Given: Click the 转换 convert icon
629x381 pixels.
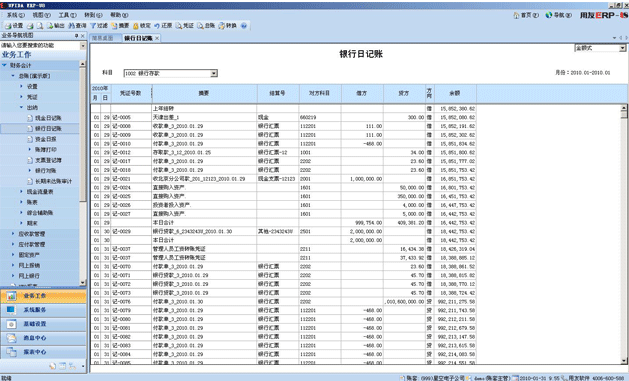Looking at the screenshot, I should tap(221, 26).
